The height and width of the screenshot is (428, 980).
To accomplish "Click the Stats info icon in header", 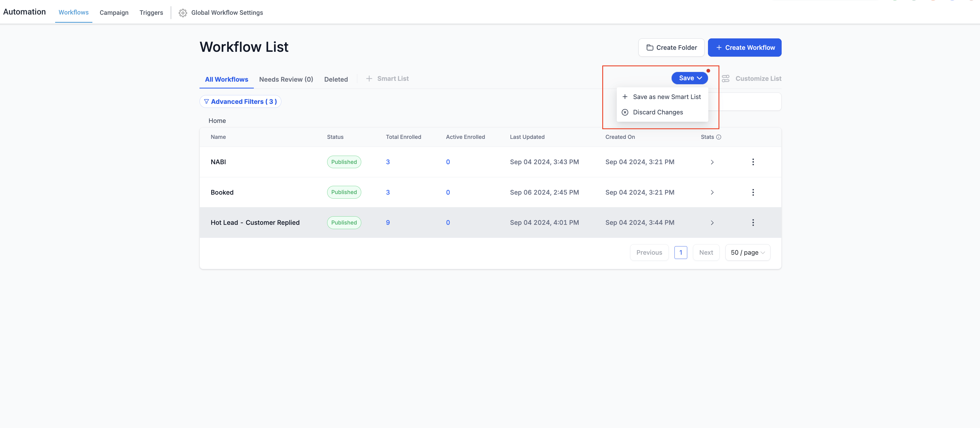I will (x=719, y=137).
